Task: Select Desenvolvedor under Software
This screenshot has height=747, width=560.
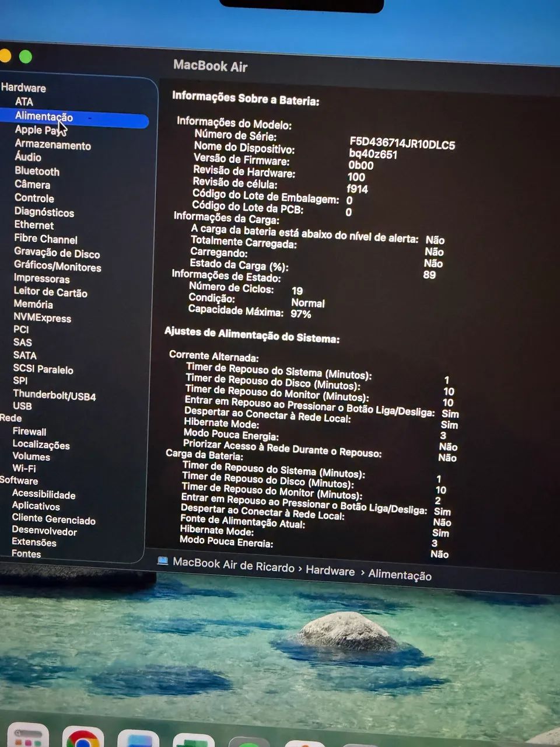Action: (44, 532)
